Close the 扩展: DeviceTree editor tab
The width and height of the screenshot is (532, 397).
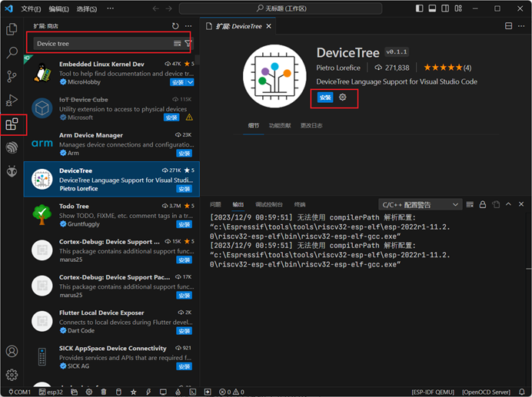pos(269,26)
